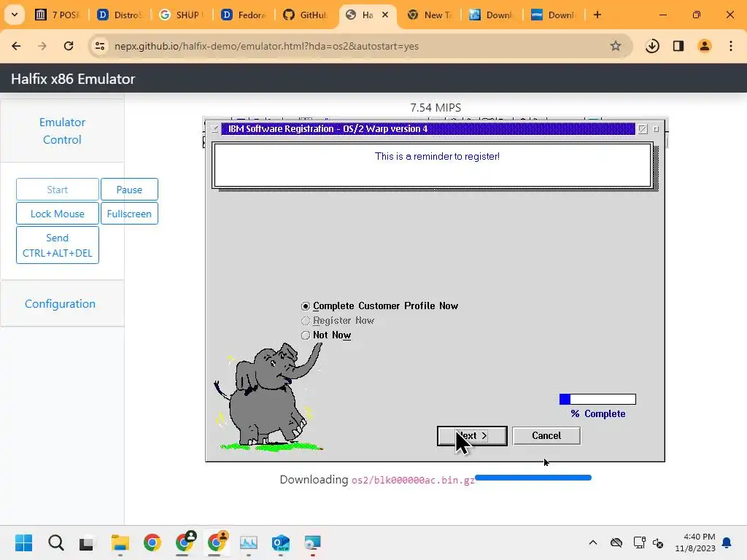Viewport: 747px width, 560px height.
Task: Click the IBM Software Registration title bar
Action: click(x=427, y=129)
